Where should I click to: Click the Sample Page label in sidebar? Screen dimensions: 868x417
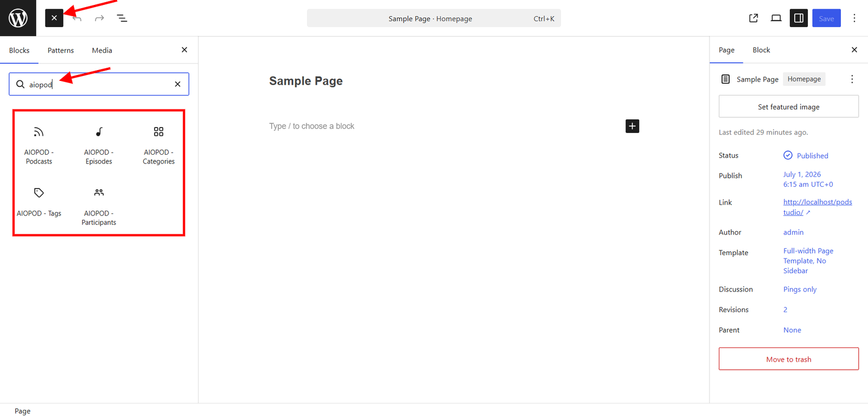coord(757,79)
